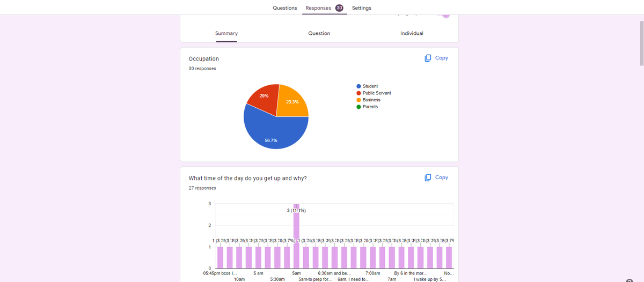Open the Settings tab
This screenshot has height=282, width=644.
[361, 8]
